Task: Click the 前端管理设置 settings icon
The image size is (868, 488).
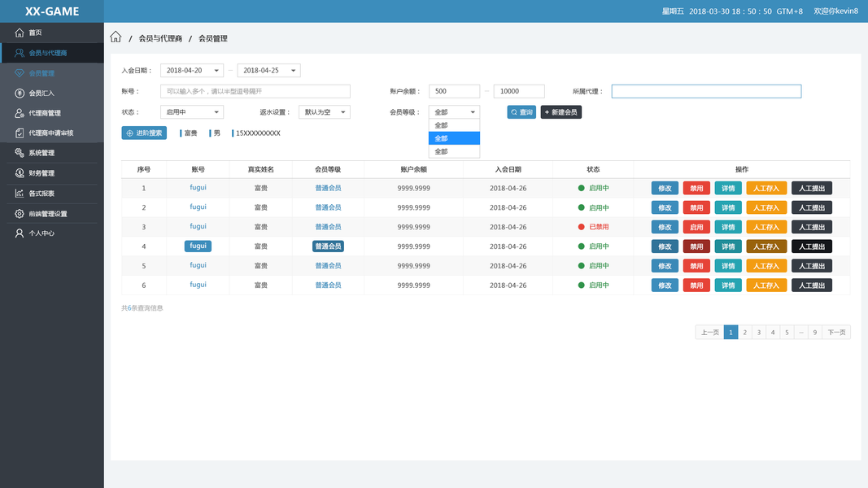Action: click(20, 214)
